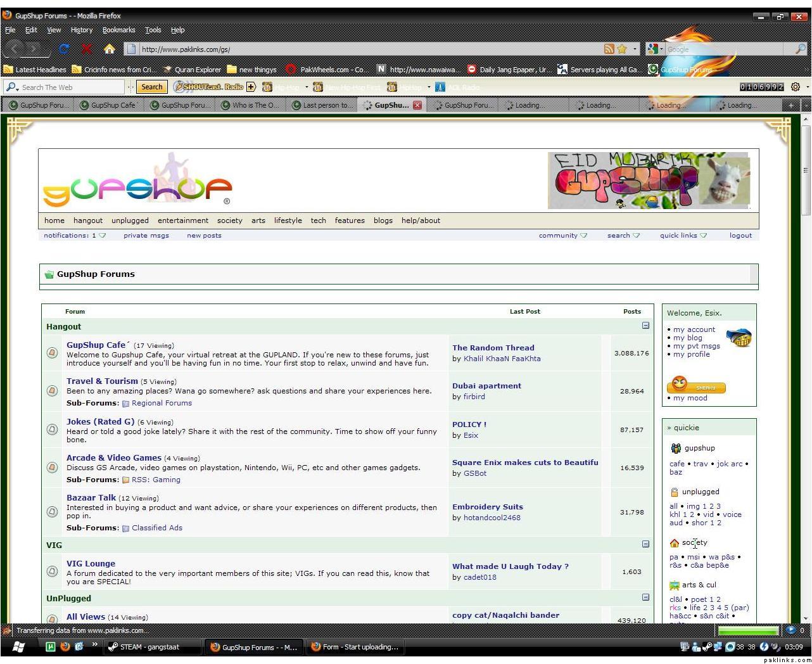
Task: Bookmark this page with star icon
Action: 622,49
